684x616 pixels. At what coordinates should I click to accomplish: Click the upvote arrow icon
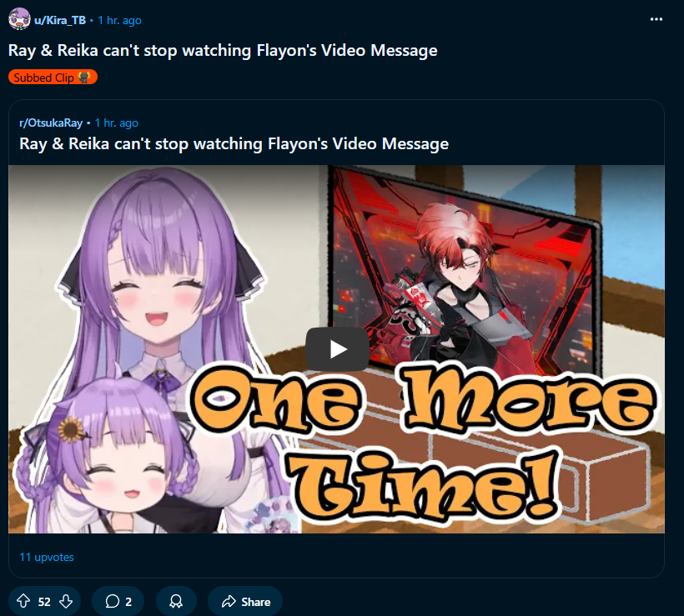click(23, 601)
